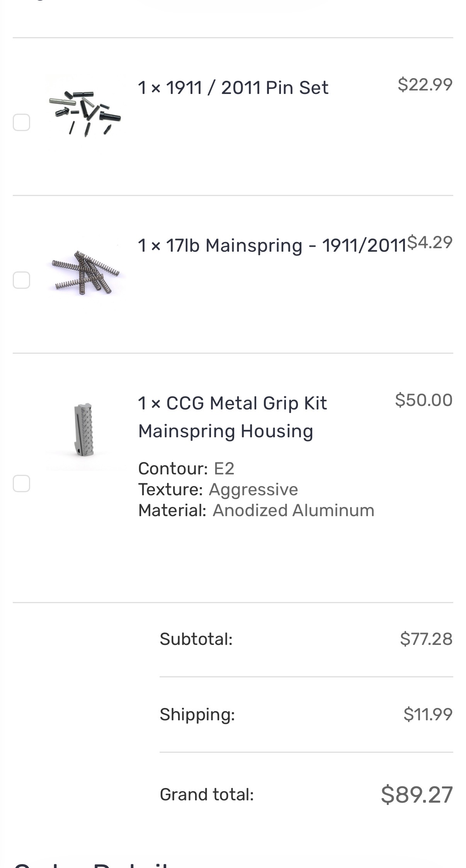This screenshot has width=466, height=868.
Task: Check the CCG Metal Grip Kit checkbox
Action: 22,483
